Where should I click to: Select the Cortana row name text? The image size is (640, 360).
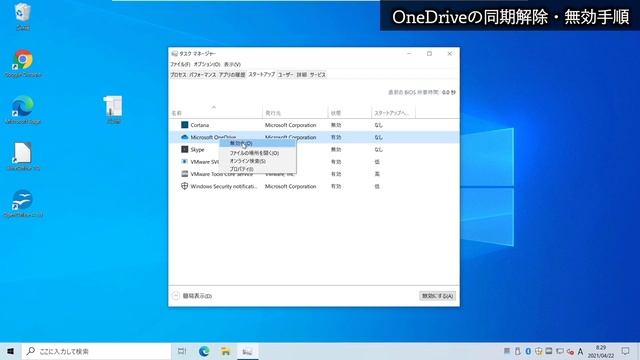coord(200,125)
